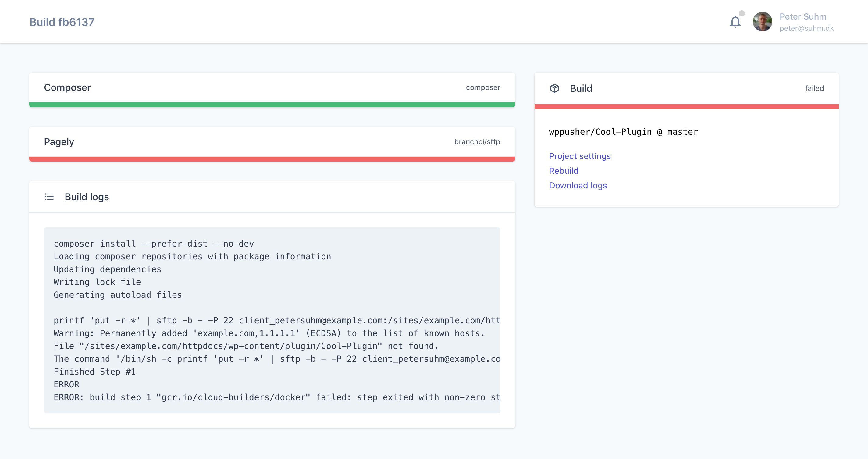Click log line 'Loading composer repositories'
Screen dimensions: 868x459
(x=192, y=256)
